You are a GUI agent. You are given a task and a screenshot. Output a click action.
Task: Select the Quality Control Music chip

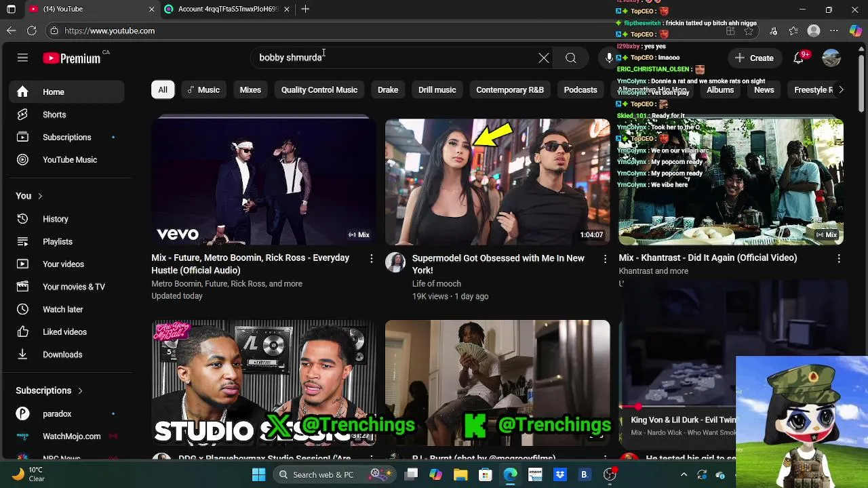tap(319, 89)
